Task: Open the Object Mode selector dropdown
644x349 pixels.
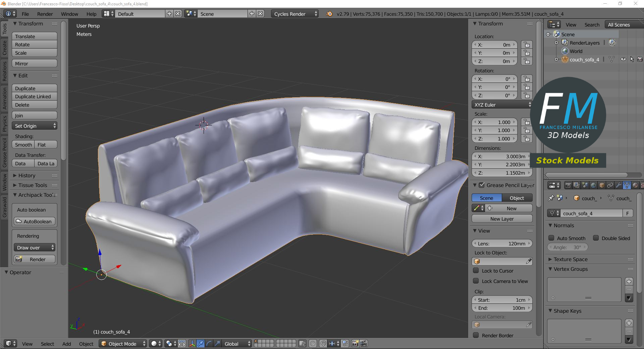Action: point(123,344)
